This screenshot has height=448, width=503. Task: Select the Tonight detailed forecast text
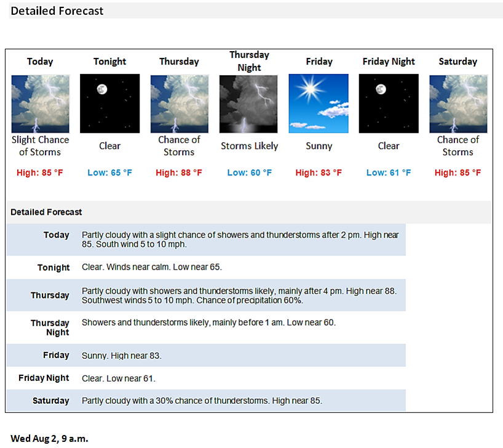tap(151, 267)
